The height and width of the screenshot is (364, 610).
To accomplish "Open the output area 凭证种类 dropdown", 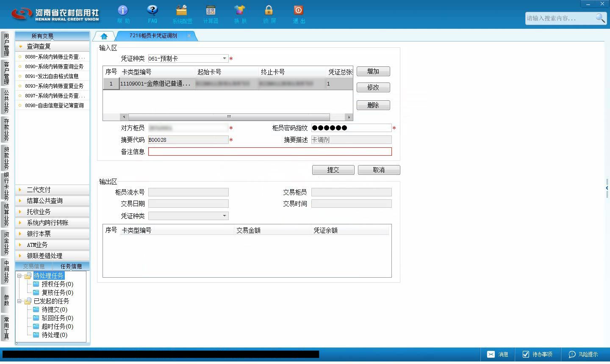I will click(x=225, y=216).
